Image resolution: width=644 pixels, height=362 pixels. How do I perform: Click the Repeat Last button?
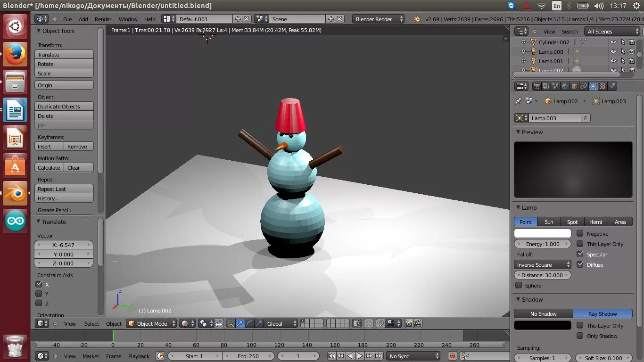click(64, 189)
